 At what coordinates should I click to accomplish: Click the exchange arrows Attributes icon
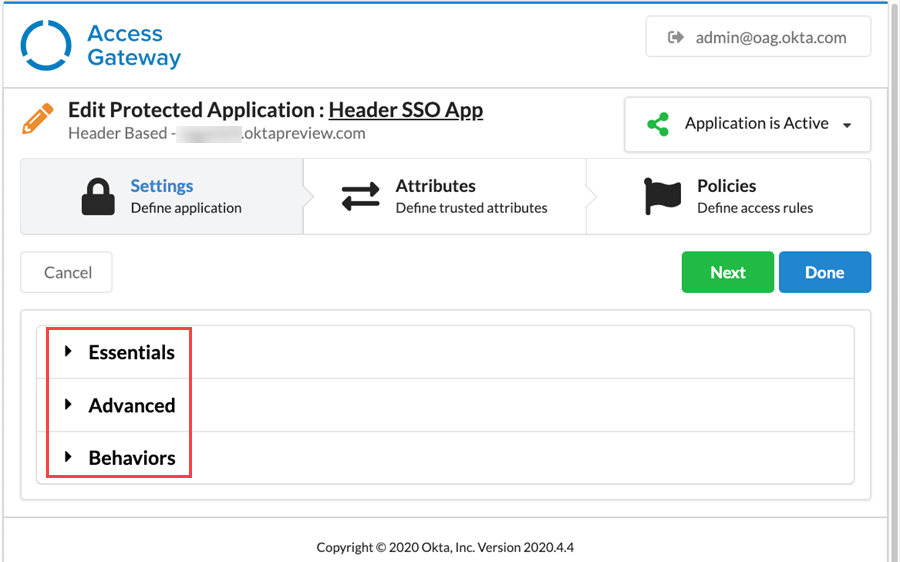pos(361,196)
